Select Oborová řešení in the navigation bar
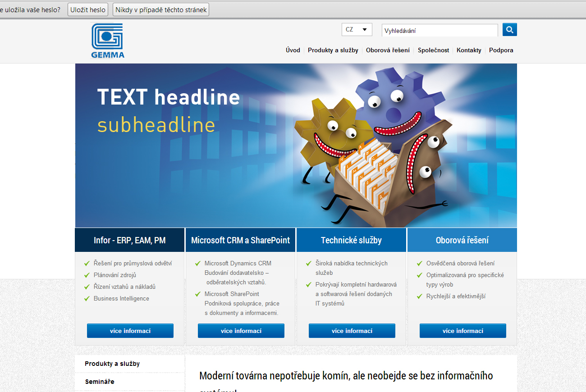The height and width of the screenshot is (392, 586). coord(388,50)
